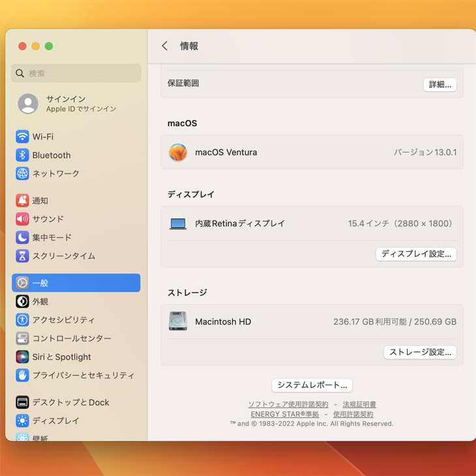Click the 詳細... button for 保証範囲
Viewport: 476px width, 476px height.
(x=440, y=84)
